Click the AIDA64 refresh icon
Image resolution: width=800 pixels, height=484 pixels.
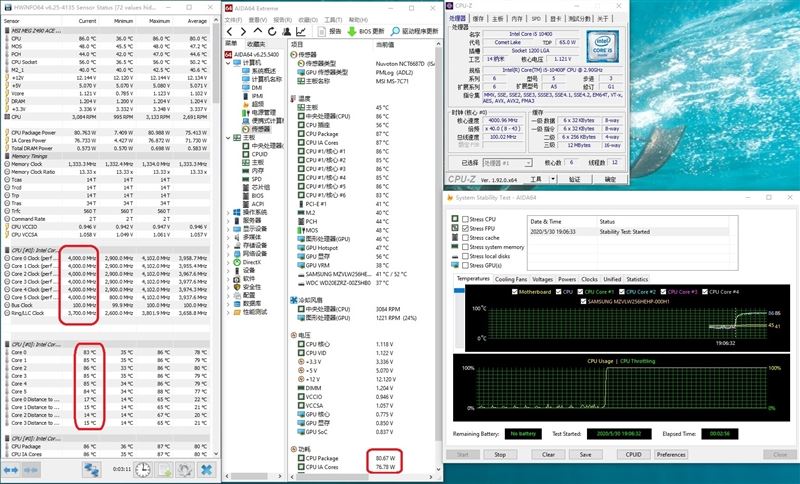[x=272, y=32]
